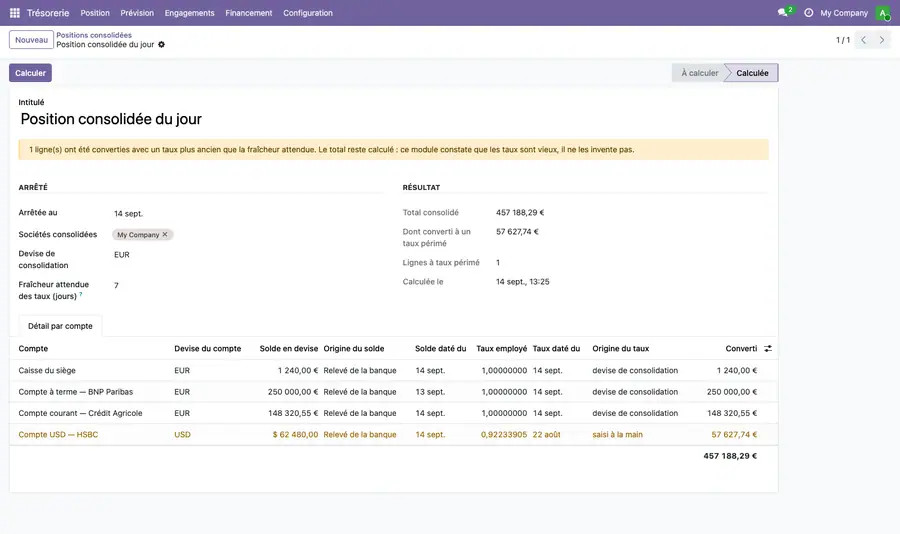Open the Financement menu
This screenshot has height=534, width=900.
pyautogui.click(x=249, y=13)
